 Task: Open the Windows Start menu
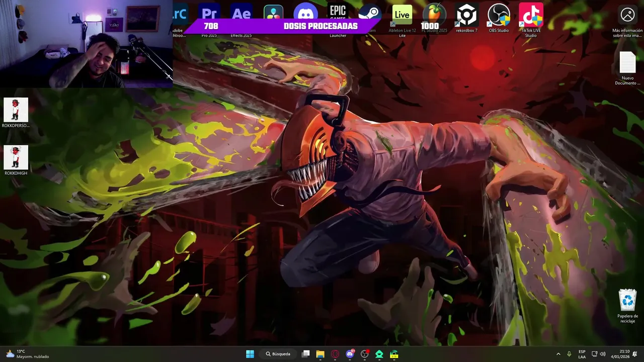(x=250, y=354)
